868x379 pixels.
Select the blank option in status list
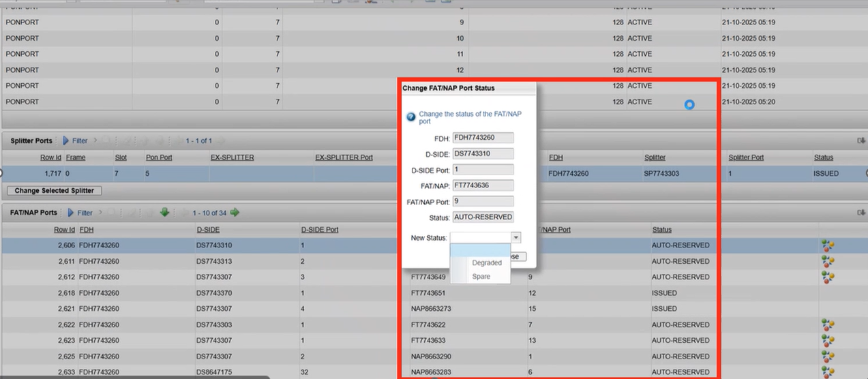(479, 250)
